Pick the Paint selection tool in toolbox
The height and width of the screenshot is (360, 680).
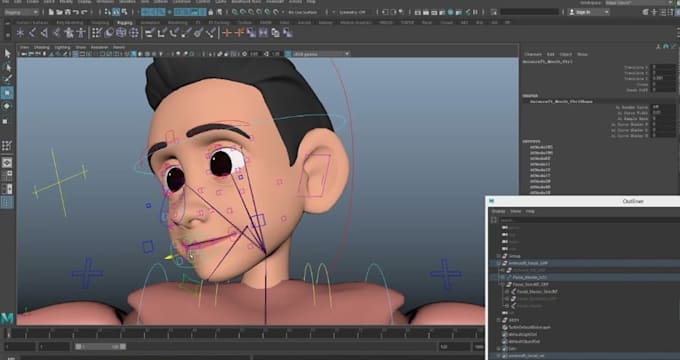(7, 79)
